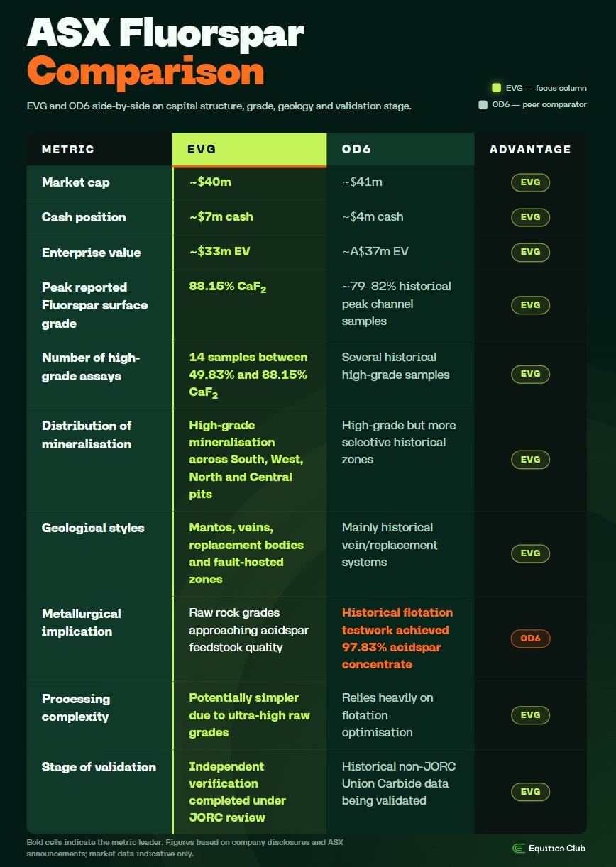
Task: Select the EVG badge in Market cap row
Action: point(530,182)
